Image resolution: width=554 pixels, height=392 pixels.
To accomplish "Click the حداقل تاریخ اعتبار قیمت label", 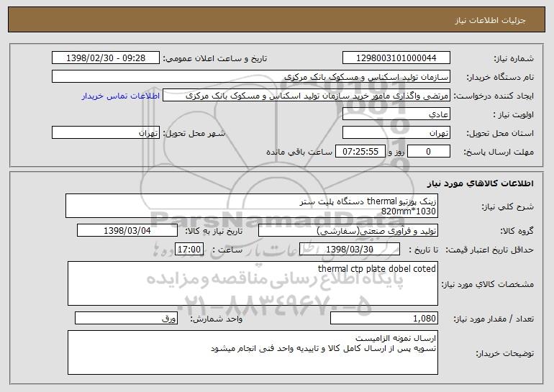I will 490,250.
